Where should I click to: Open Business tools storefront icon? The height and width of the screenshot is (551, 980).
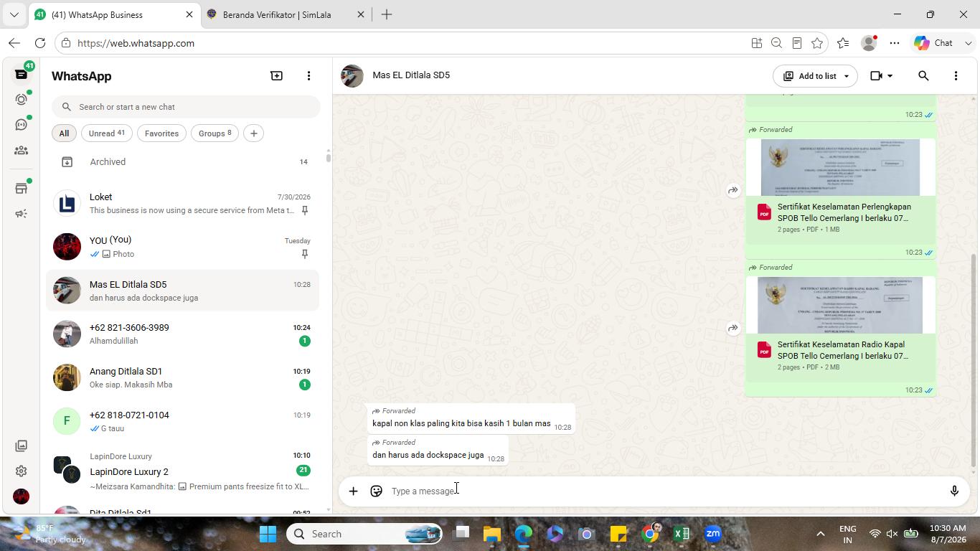point(22,188)
